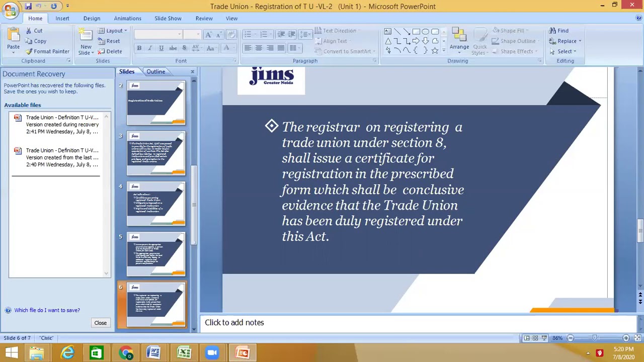Click the zoom slider
The height and width of the screenshot is (362, 644).
pos(595,338)
